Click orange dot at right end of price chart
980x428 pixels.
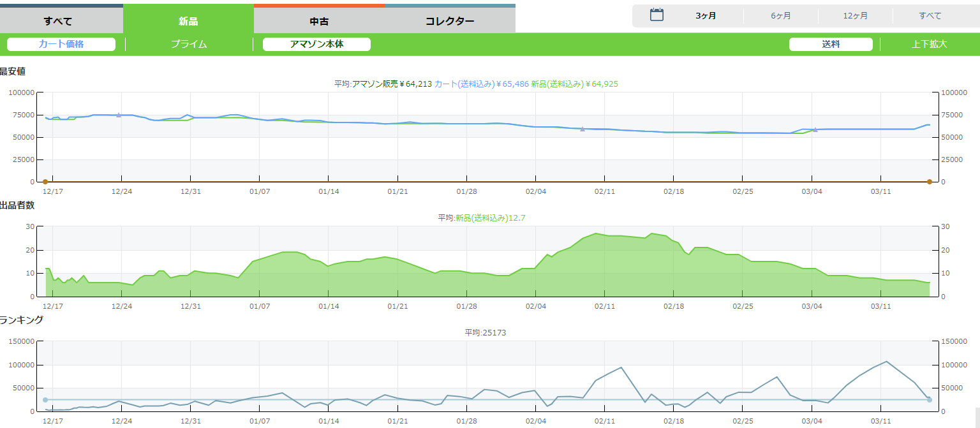click(929, 182)
